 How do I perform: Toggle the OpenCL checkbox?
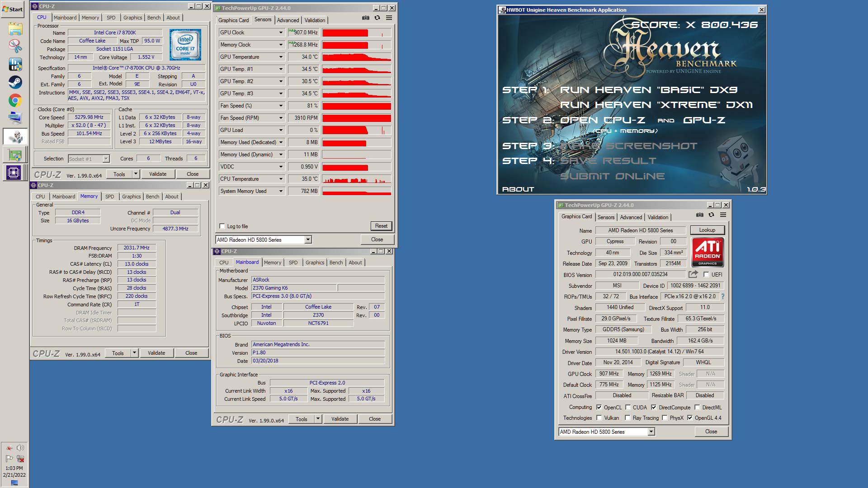click(x=599, y=408)
